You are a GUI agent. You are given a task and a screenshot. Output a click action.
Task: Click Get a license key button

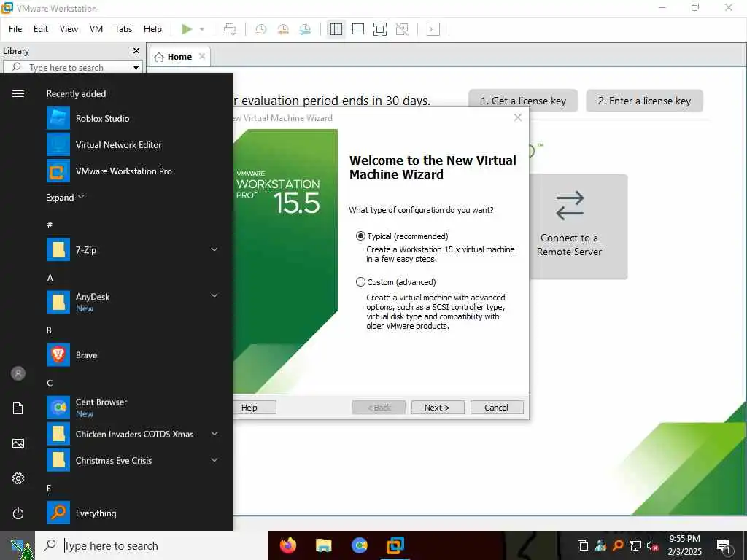pos(523,101)
